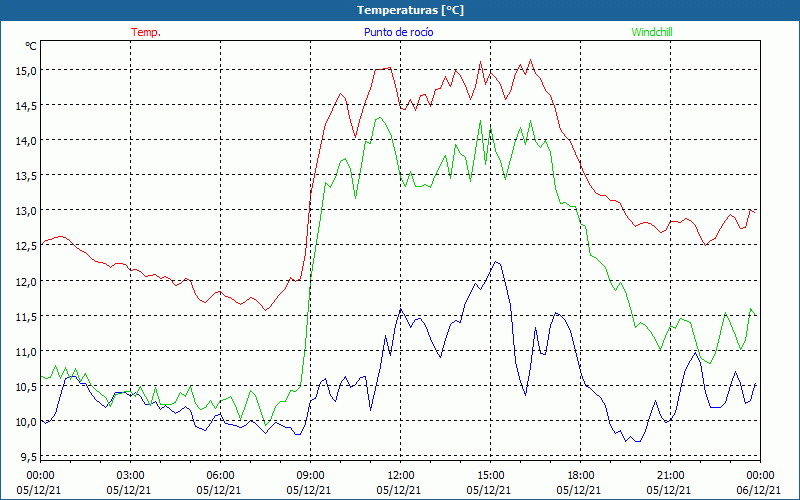Click the 'Temperaturas [°C]' chart title
Image resolution: width=800 pixels, height=500 pixels.
coord(410,10)
